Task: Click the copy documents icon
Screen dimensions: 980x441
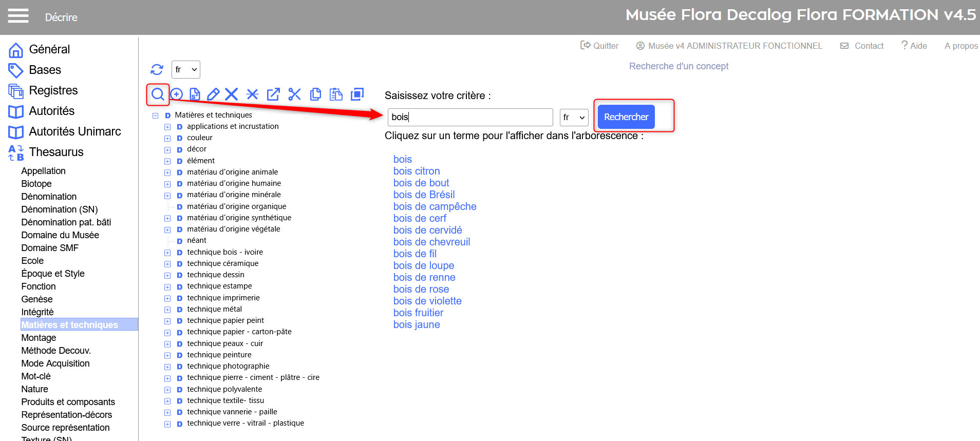Action: pos(315,94)
